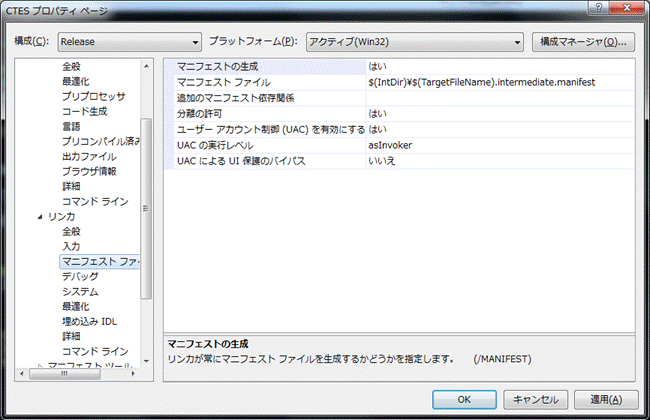The image size is (650, 420).
Task: Select 最適化 under C/C++ section
Action: point(75,81)
